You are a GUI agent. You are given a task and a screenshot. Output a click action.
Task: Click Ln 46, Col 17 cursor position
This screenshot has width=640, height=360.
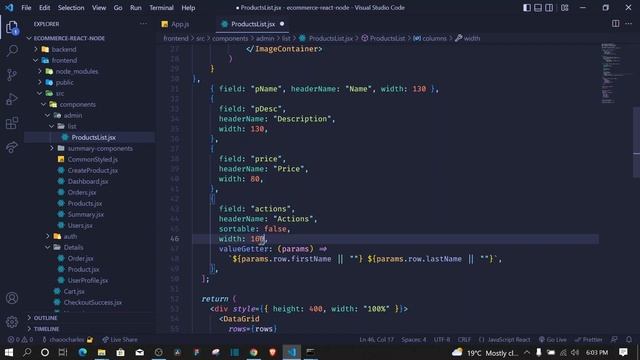(376, 340)
